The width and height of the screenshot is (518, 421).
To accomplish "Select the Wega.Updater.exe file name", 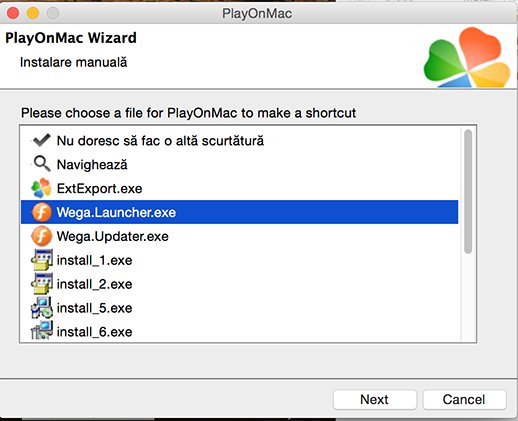I will point(113,236).
